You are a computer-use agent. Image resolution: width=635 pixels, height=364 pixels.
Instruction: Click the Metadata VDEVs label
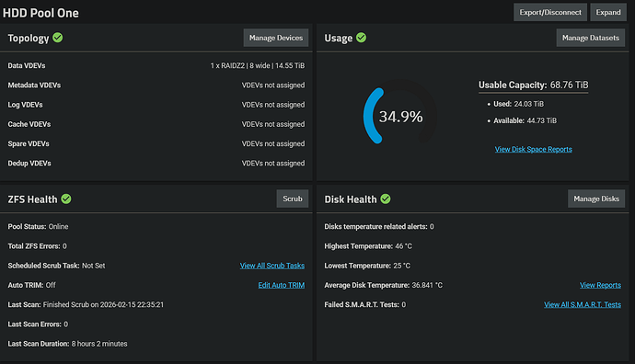click(34, 85)
